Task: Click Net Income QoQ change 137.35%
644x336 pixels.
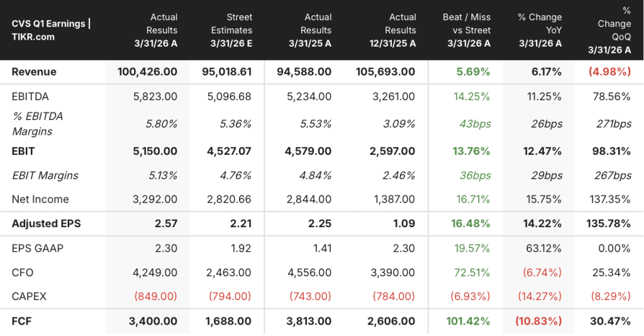Action: 610,199
